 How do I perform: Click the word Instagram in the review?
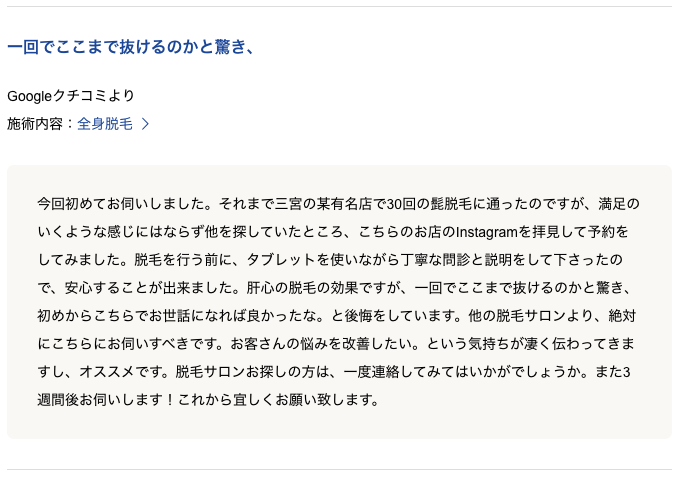tap(487, 232)
